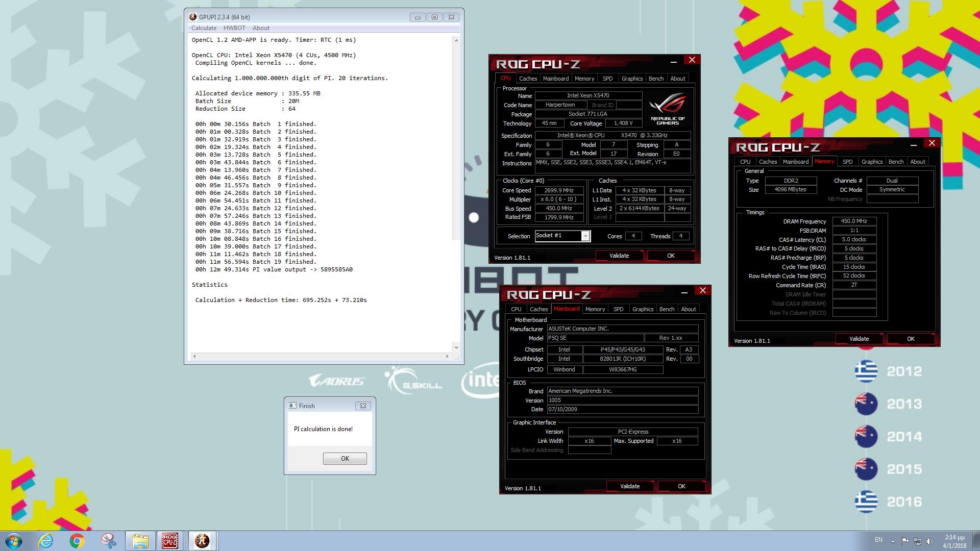Select Caches tab in CPU-Z CPU window
980x551 pixels.
528,79
